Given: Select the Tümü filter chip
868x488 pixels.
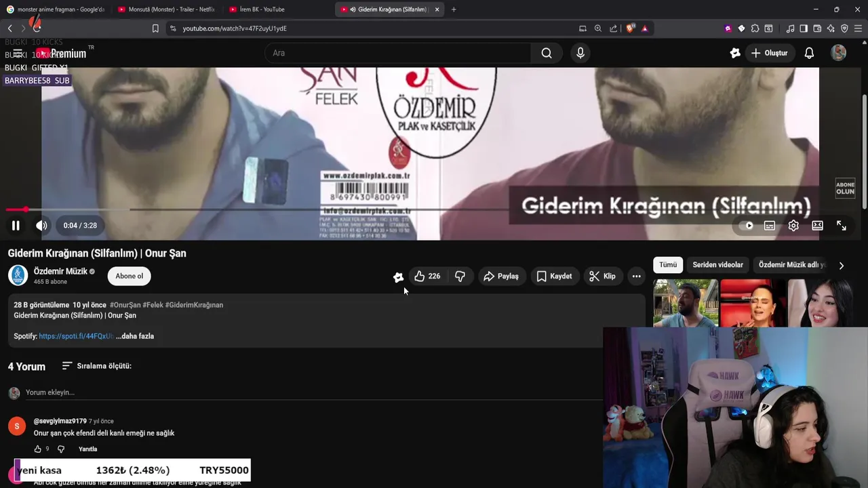Looking at the screenshot, I should tap(668, 265).
